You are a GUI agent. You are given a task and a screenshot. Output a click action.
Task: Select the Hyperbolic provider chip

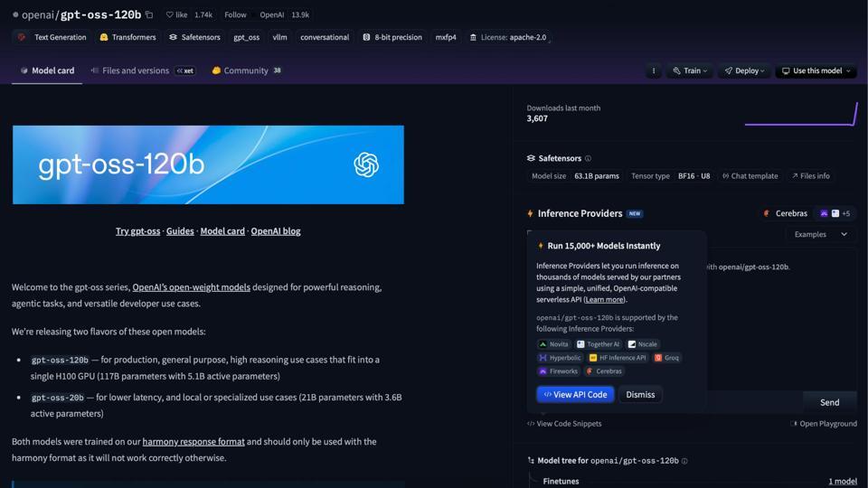tap(560, 358)
